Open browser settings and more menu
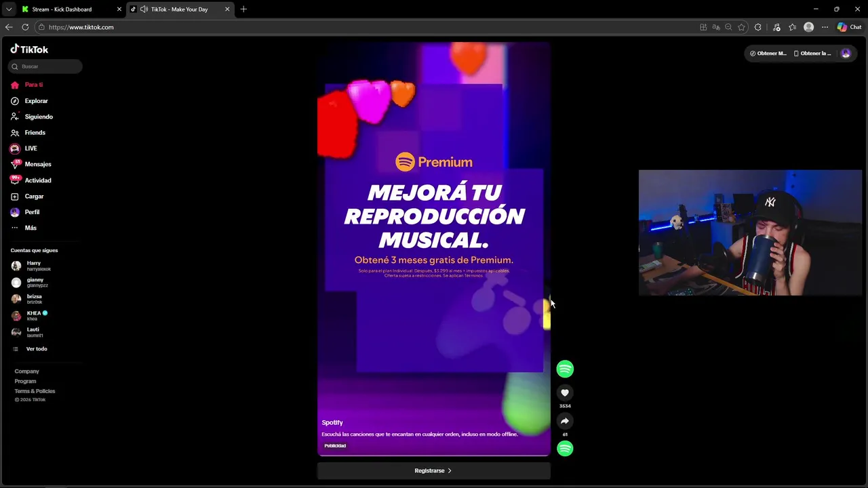The height and width of the screenshot is (488, 868). tap(825, 27)
